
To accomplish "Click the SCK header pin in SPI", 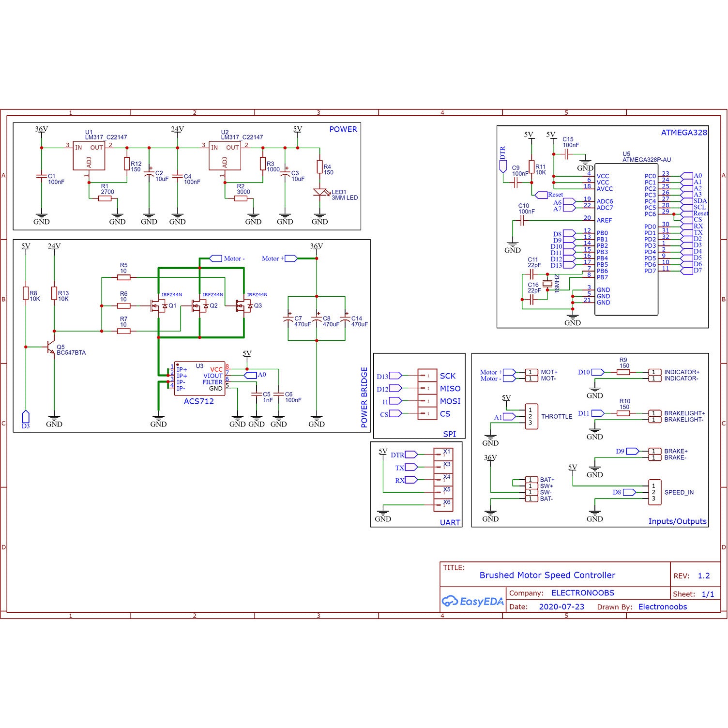I will [427, 376].
